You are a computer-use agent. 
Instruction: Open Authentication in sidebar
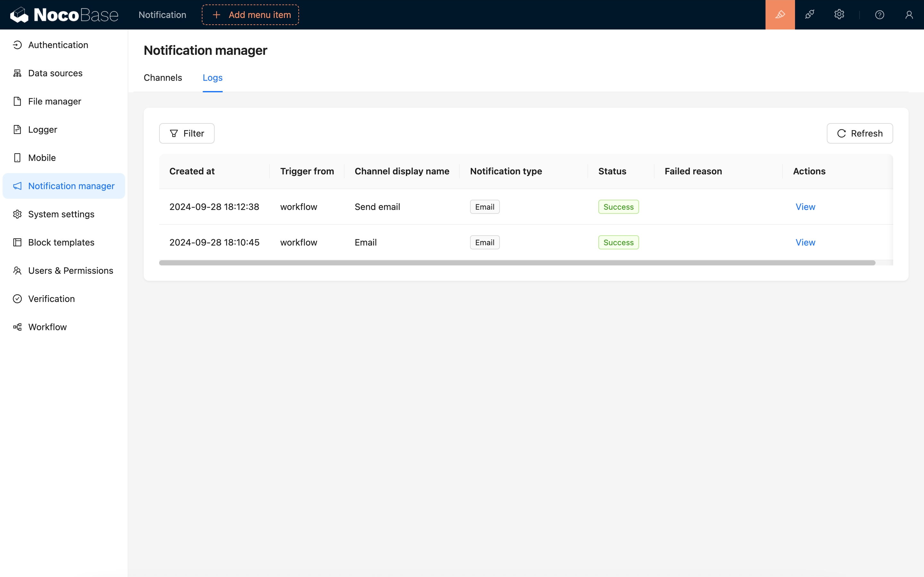pos(58,45)
